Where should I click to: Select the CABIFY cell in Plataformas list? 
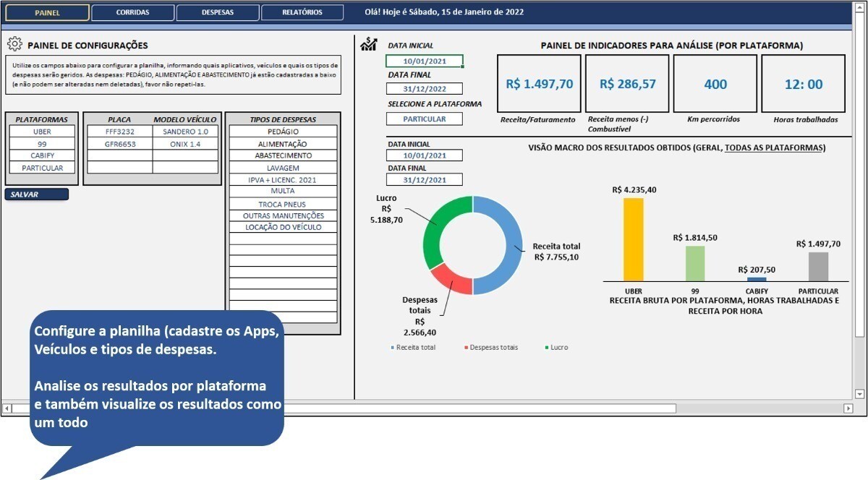[42, 155]
